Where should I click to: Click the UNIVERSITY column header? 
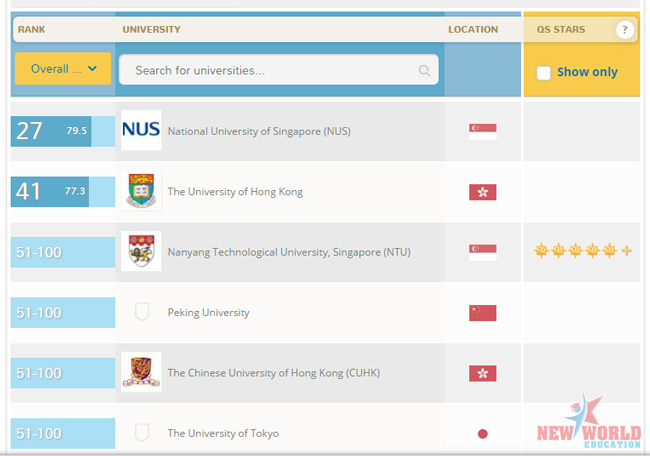click(151, 29)
